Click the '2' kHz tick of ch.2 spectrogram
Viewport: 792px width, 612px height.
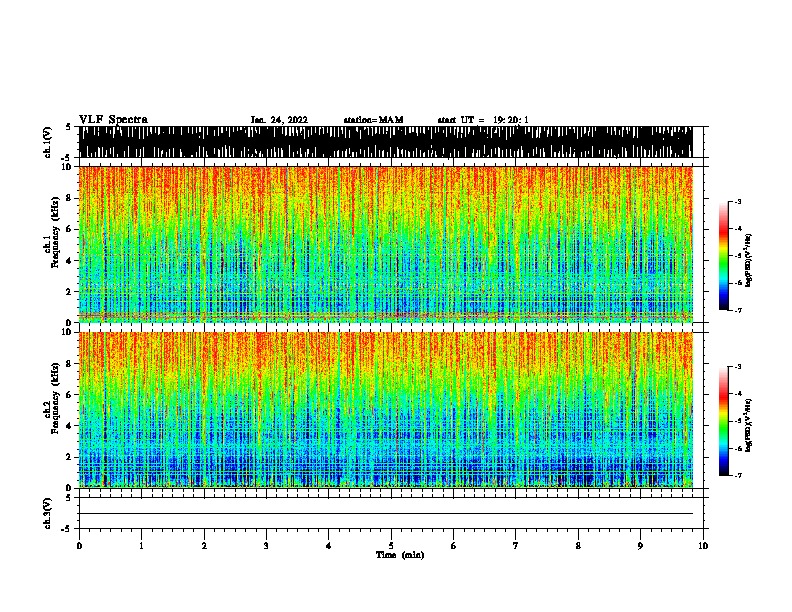coord(70,457)
